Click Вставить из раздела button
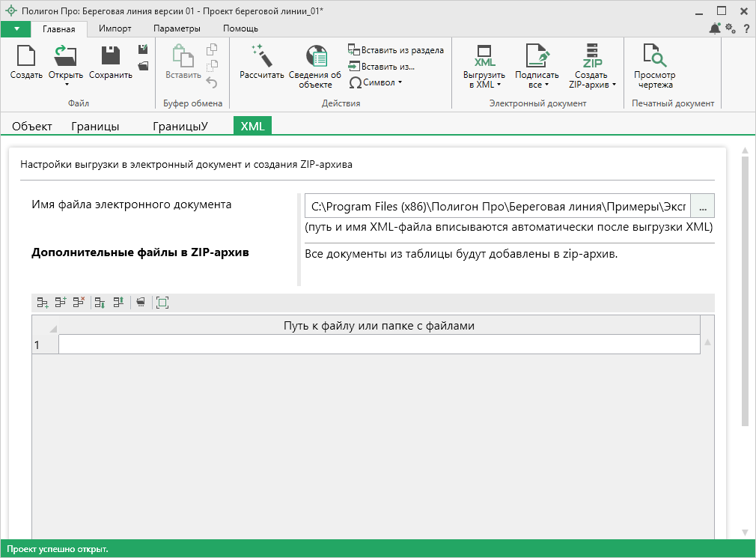 tap(396, 50)
